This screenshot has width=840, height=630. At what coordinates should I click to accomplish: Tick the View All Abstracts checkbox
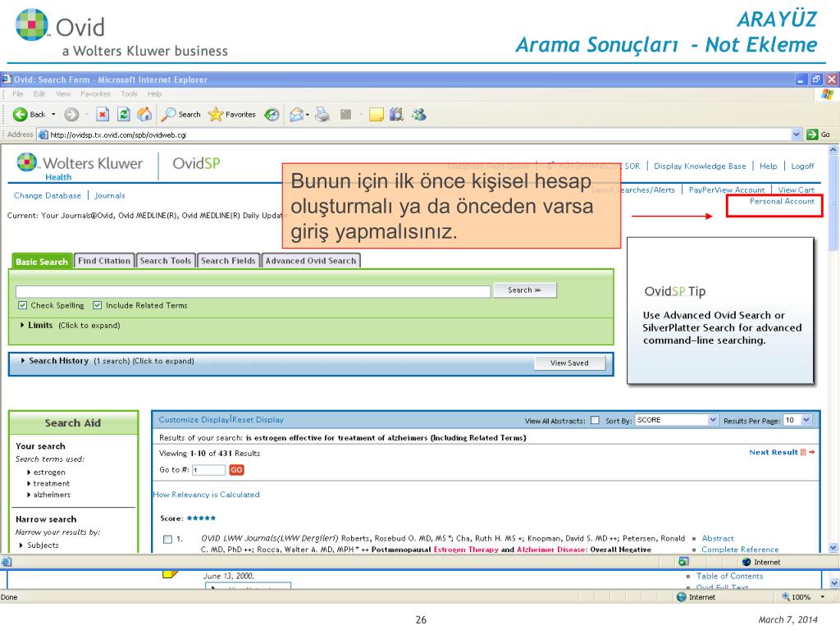pos(595,420)
